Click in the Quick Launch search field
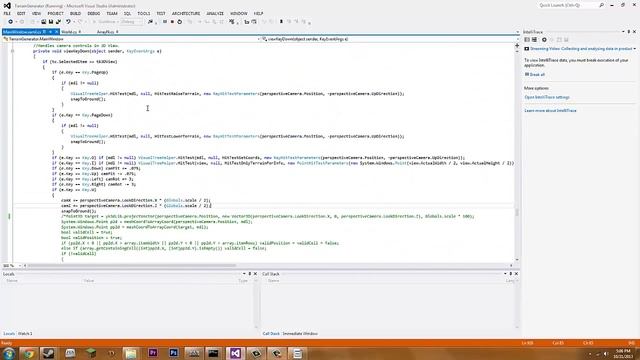The width and height of the screenshot is (640, 360). (x=567, y=5)
